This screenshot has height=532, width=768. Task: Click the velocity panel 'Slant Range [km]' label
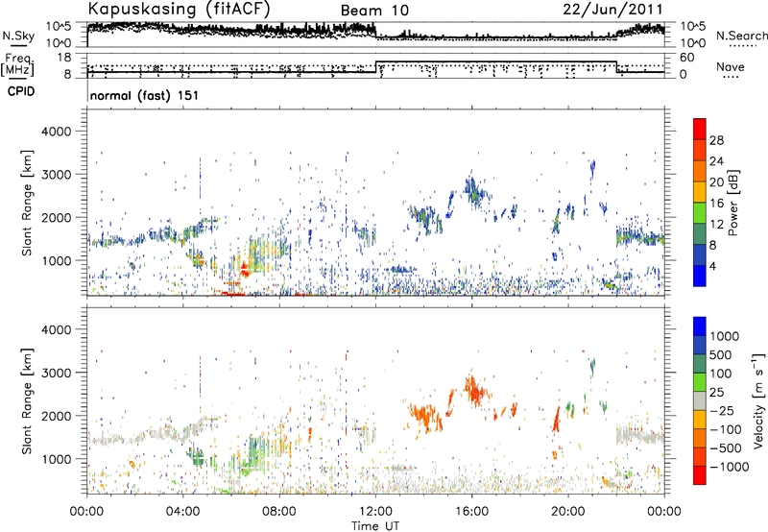28,401
